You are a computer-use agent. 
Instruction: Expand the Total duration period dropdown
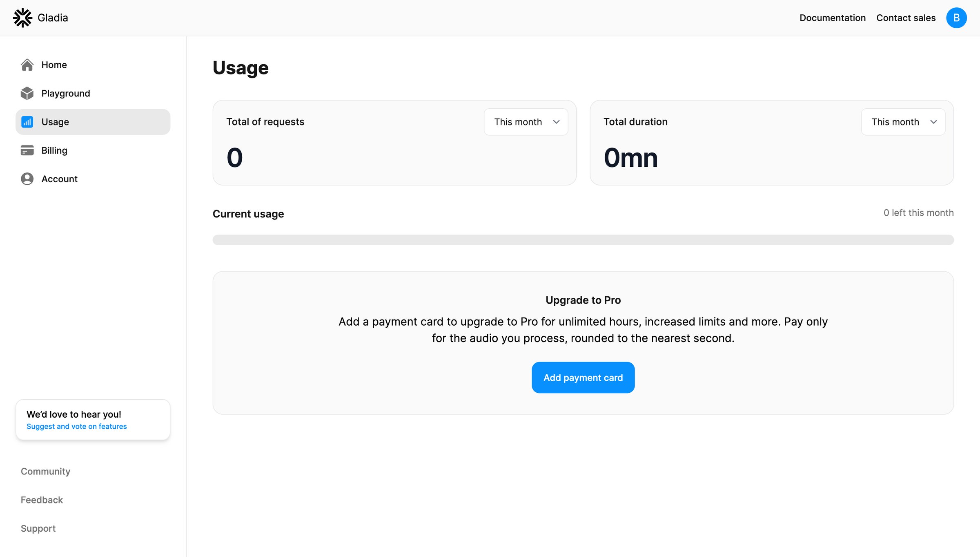point(903,122)
